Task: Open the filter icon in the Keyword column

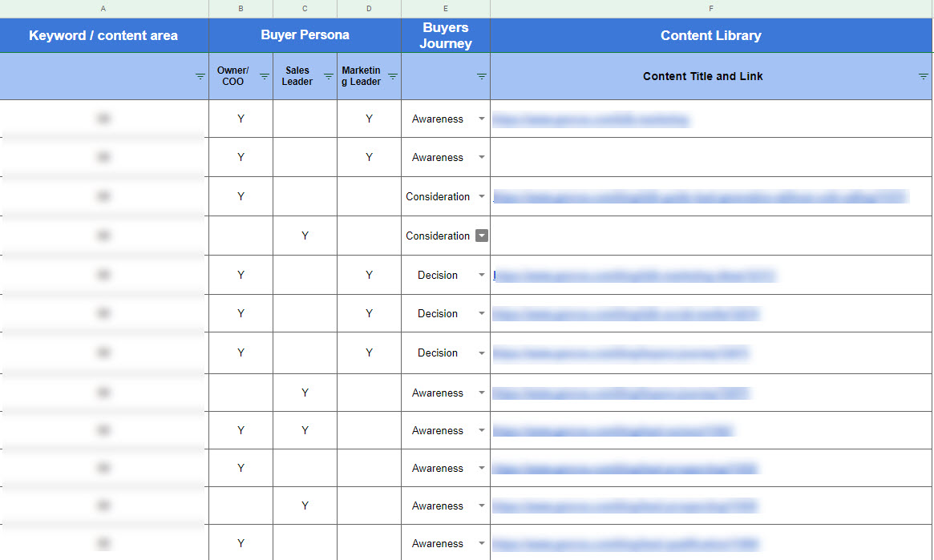Action: click(x=200, y=76)
